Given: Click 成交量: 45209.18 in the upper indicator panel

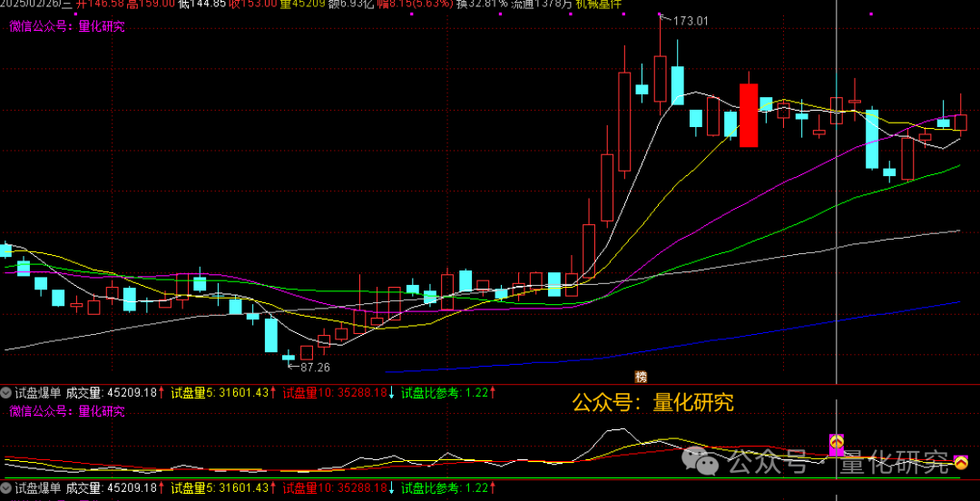Looking at the screenshot, I should point(112,393).
